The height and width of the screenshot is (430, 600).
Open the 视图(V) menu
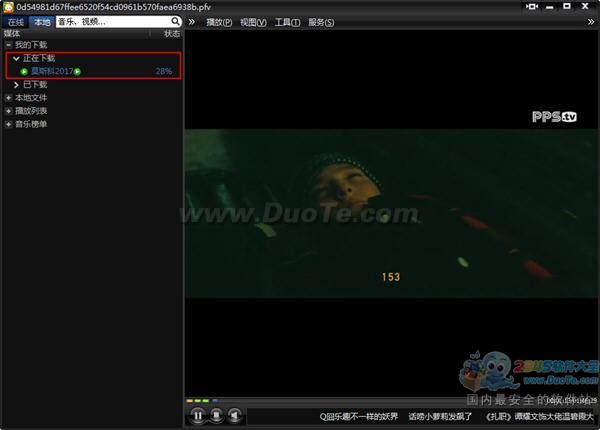pyautogui.click(x=253, y=22)
